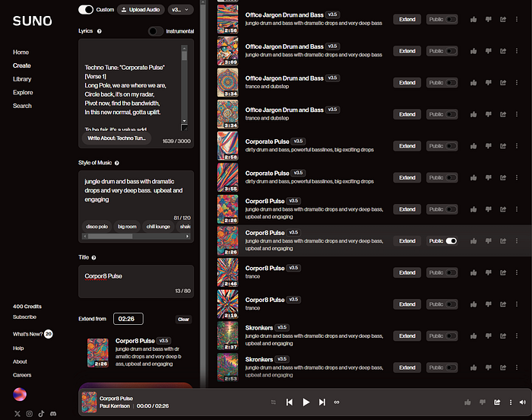This screenshot has width=532, height=420.
Task: Dislike the playing song via player bar thumbs down
Action: 483,402
